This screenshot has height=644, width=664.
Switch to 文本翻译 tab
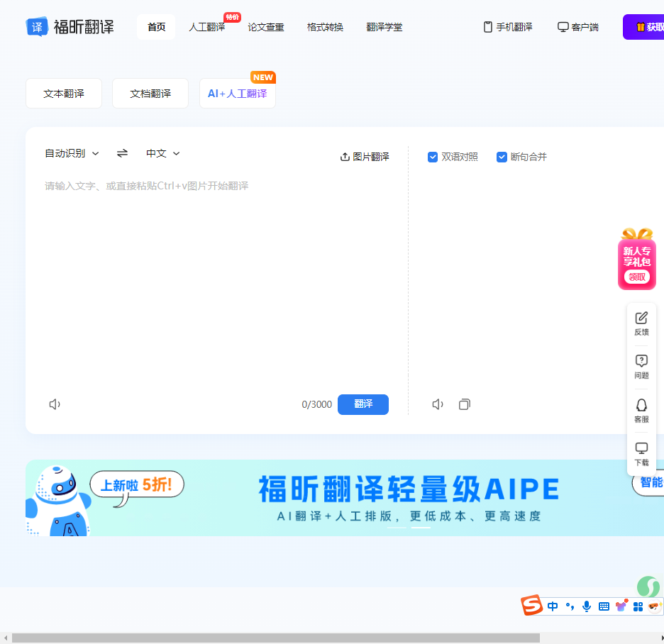click(64, 93)
